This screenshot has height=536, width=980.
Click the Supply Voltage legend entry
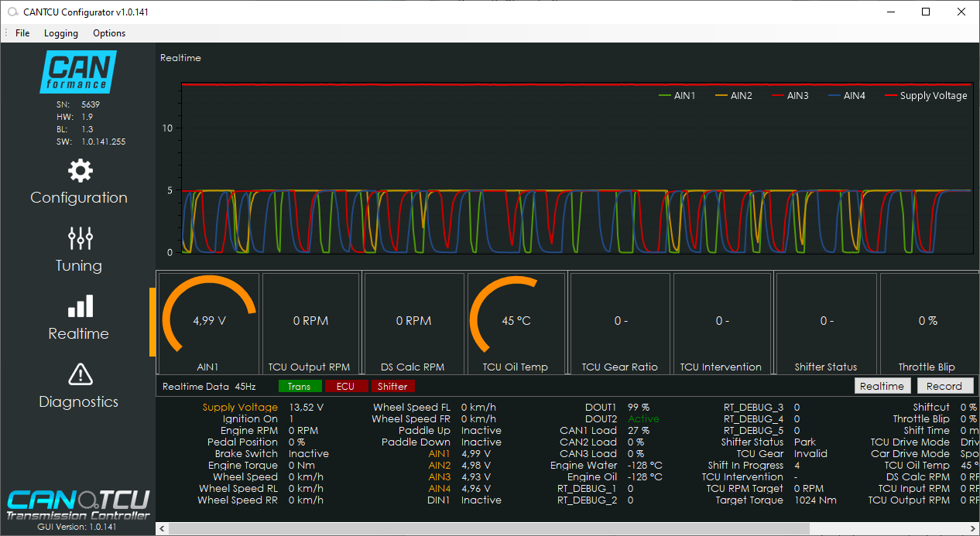tap(927, 96)
